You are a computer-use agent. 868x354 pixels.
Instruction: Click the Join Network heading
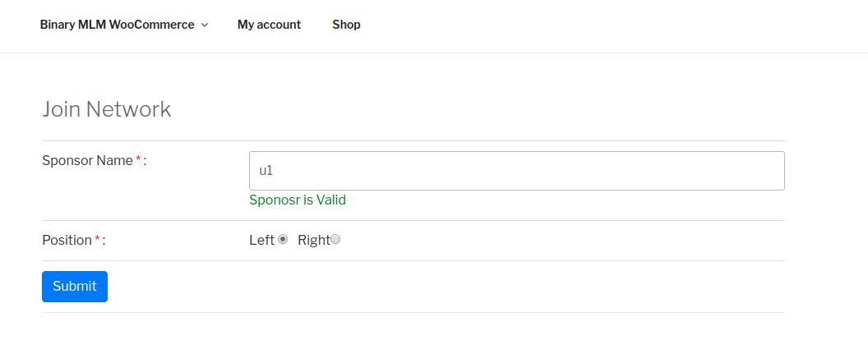[107, 109]
